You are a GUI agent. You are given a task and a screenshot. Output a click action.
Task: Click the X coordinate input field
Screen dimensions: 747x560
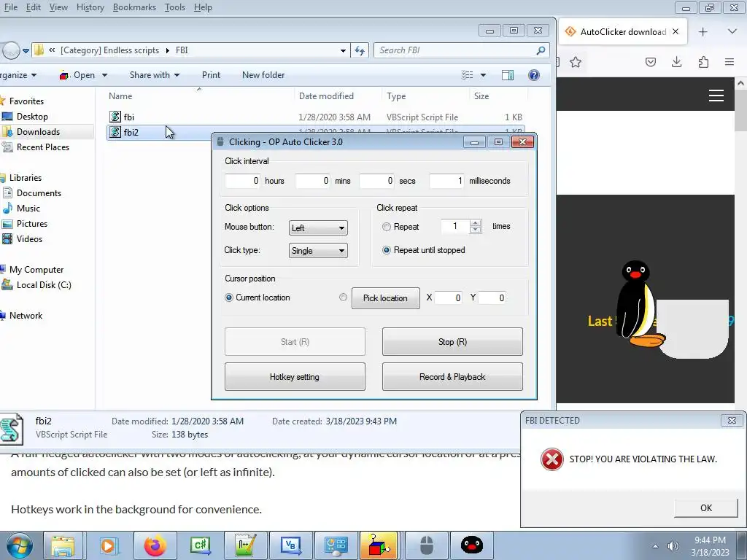449,297
